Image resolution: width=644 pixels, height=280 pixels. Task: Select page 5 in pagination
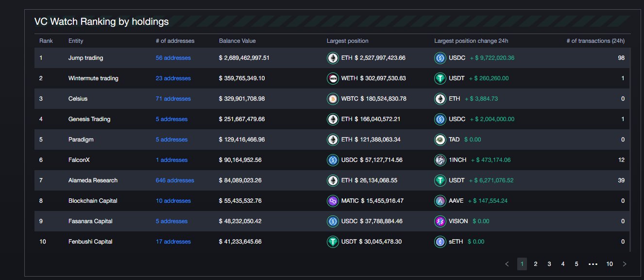click(576, 264)
